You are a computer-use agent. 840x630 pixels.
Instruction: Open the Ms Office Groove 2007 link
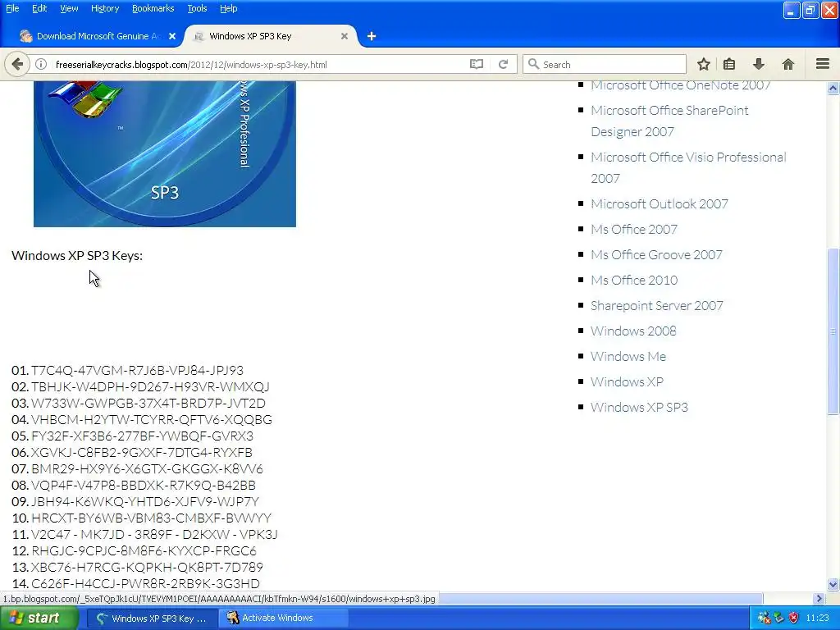pos(656,254)
